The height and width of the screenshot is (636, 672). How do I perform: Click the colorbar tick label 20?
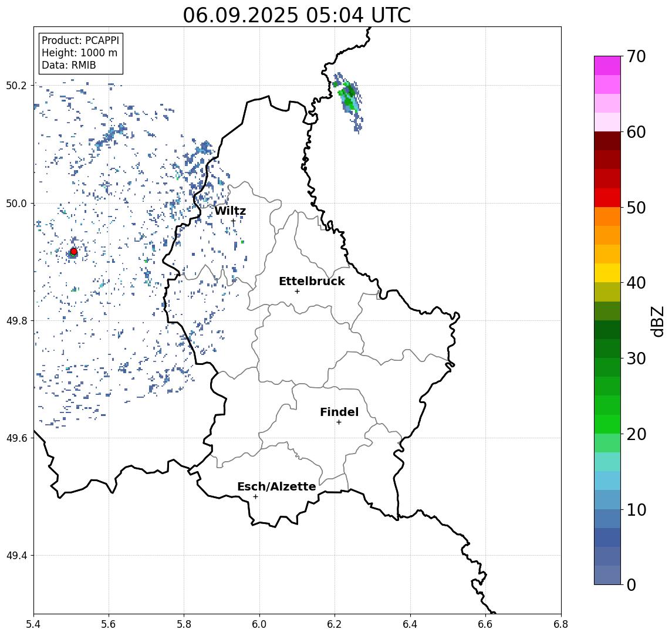coord(636,434)
